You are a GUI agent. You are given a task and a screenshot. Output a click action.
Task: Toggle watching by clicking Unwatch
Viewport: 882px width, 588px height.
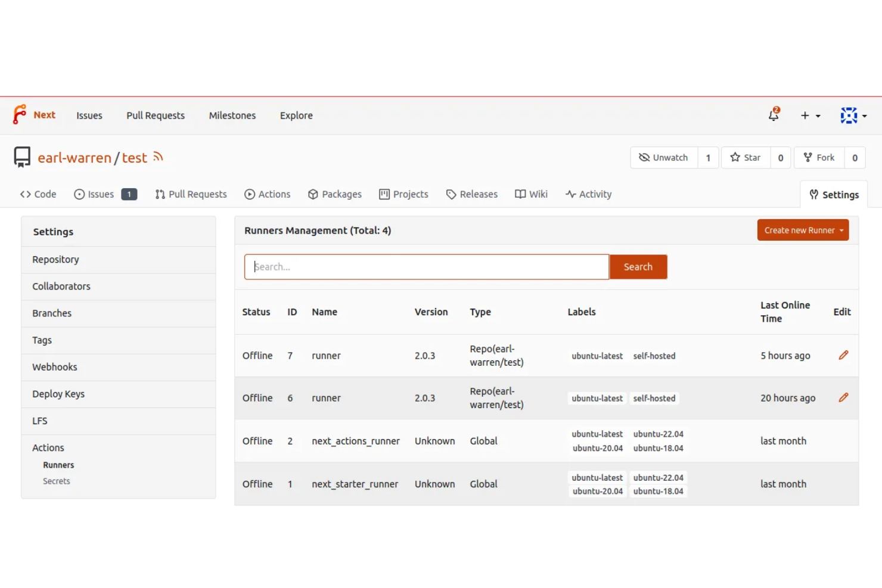(x=663, y=157)
